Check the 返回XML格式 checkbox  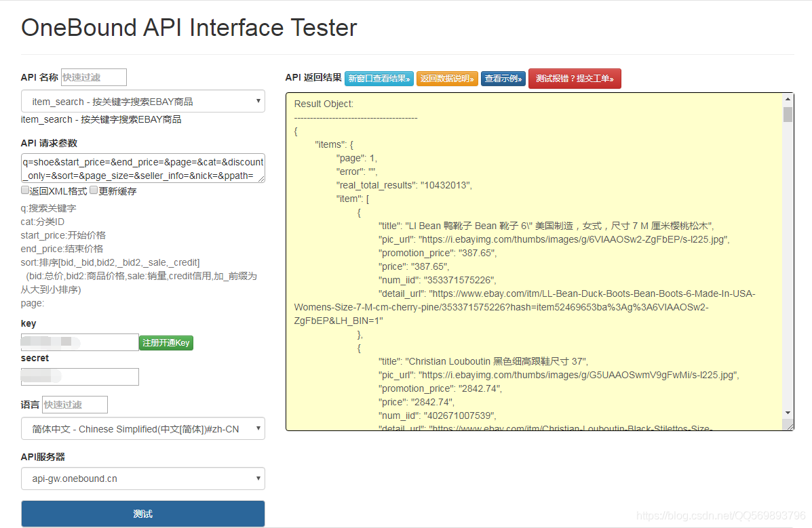tap(25, 190)
